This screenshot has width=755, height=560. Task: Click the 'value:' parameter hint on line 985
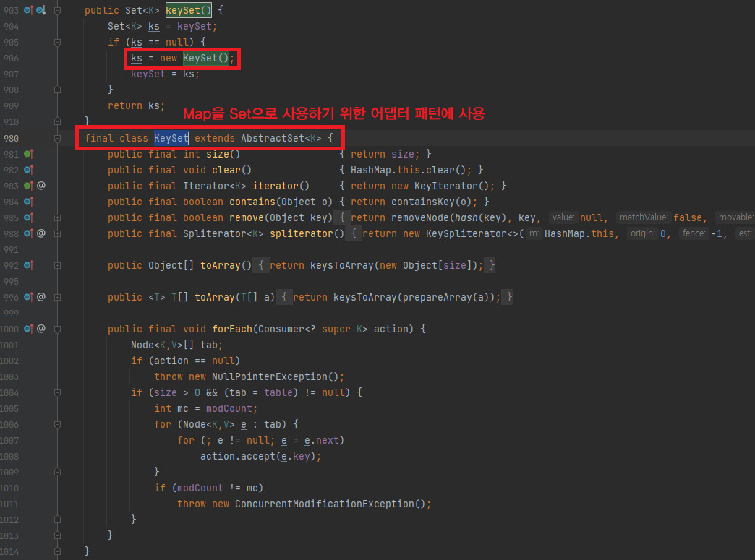pos(563,217)
